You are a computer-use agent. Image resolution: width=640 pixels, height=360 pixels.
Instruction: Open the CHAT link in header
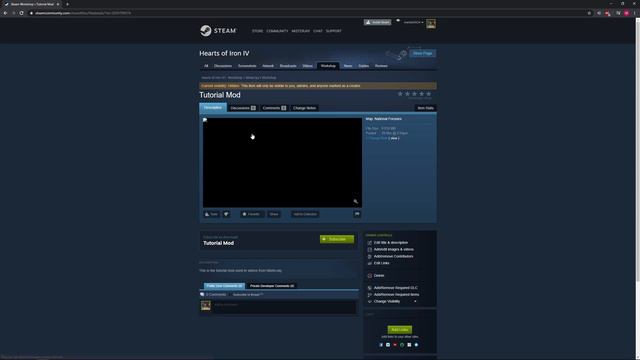pos(318,31)
